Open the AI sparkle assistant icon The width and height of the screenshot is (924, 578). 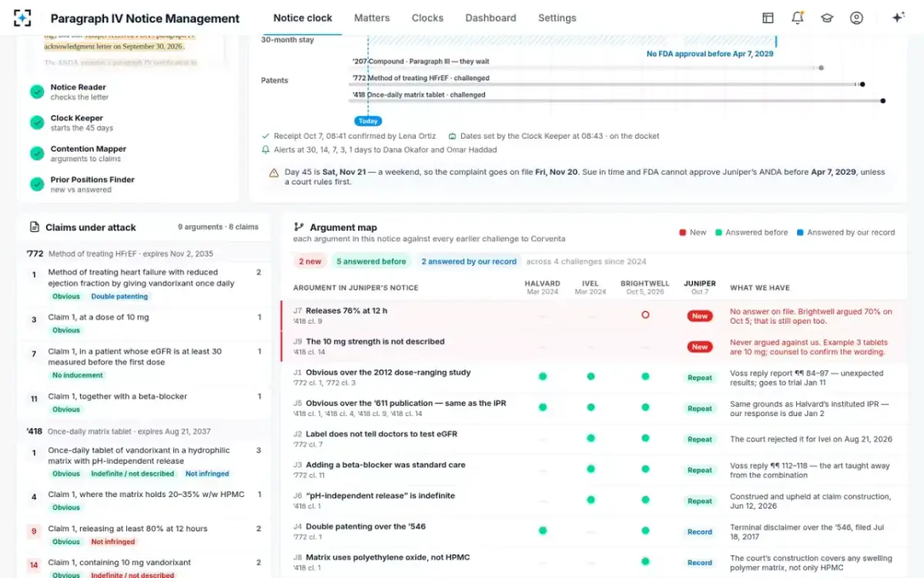tap(898, 18)
